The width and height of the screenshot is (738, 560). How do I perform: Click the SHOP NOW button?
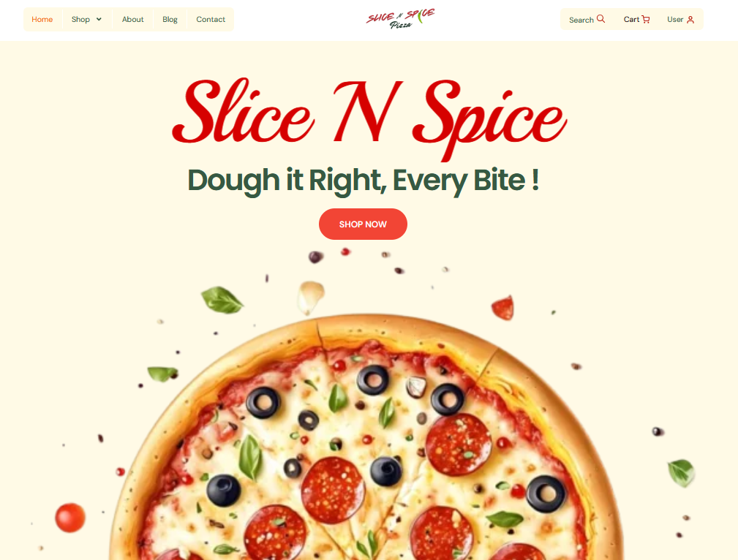[x=363, y=224]
